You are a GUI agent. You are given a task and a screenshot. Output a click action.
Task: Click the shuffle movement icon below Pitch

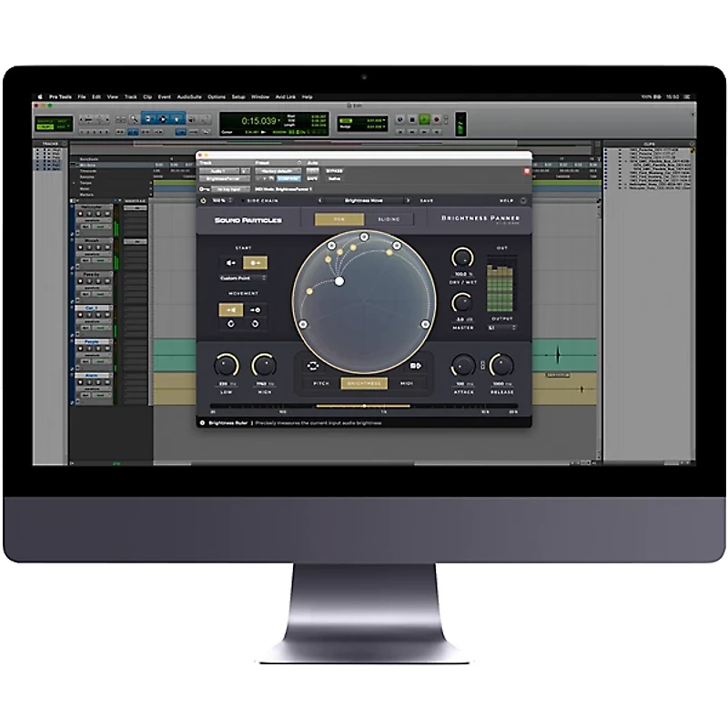tap(312, 366)
